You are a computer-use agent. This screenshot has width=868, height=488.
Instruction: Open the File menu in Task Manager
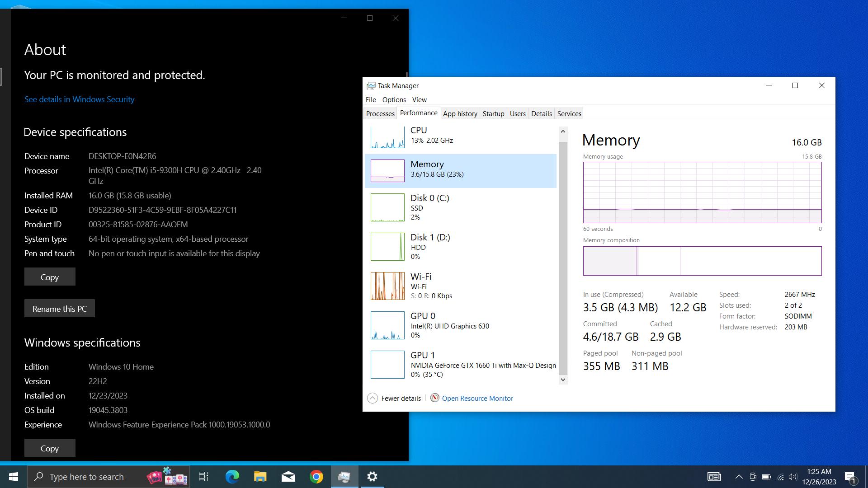point(371,99)
